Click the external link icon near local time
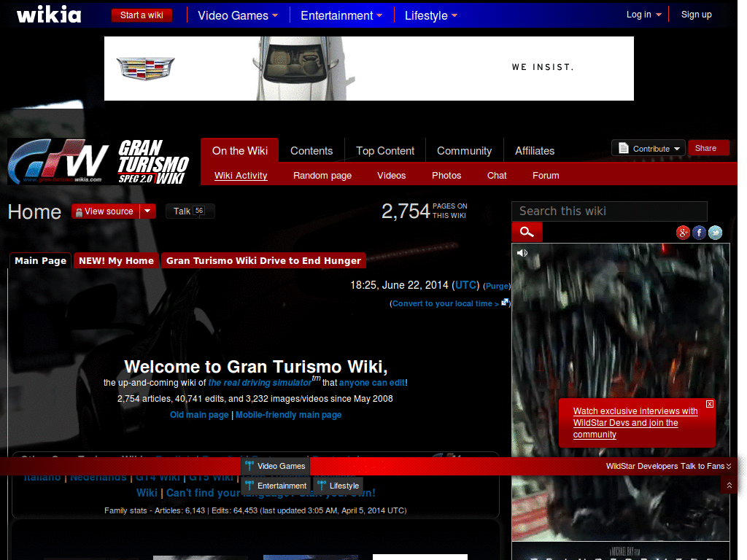This screenshot has height=560, width=747. 505,303
